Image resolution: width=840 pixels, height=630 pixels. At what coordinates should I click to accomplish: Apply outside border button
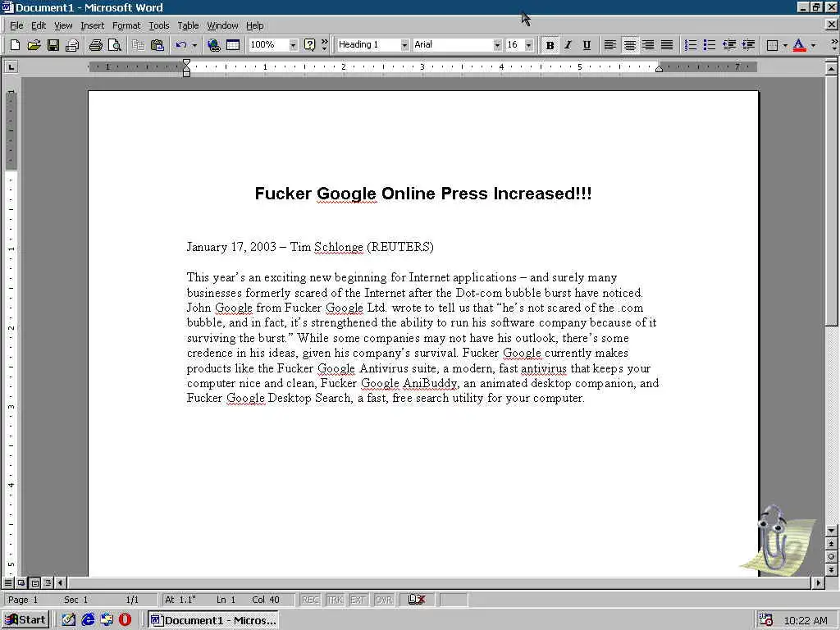(x=772, y=45)
